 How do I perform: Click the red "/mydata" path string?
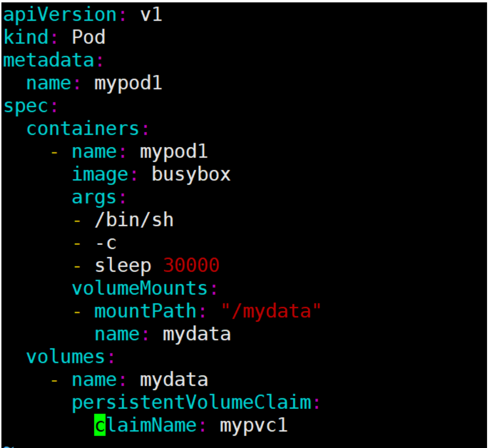[x=271, y=311]
